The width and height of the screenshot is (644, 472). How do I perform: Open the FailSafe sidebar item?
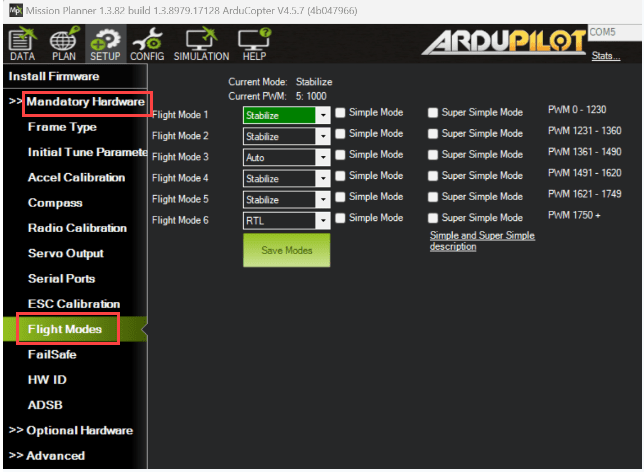pos(52,354)
